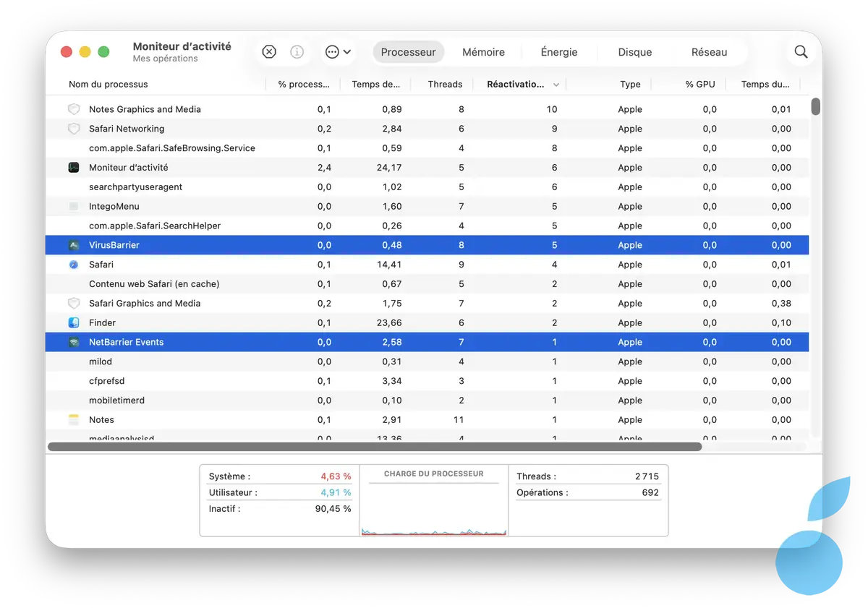The height and width of the screenshot is (608, 868).
Task: Click the Notes app icon in process list
Action: tap(75, 419)
